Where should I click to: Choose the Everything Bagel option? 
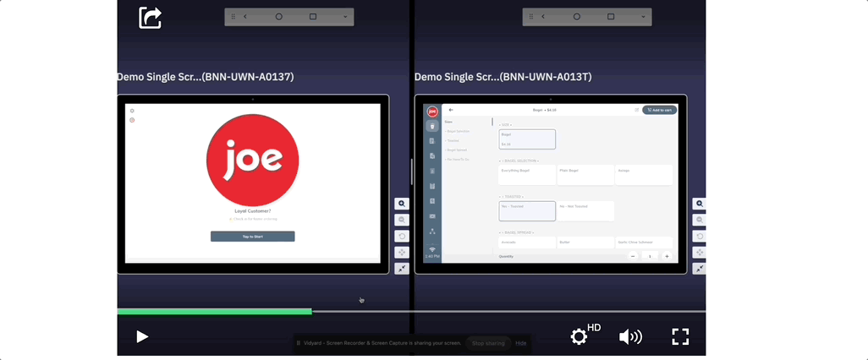[x=527, y=175]
